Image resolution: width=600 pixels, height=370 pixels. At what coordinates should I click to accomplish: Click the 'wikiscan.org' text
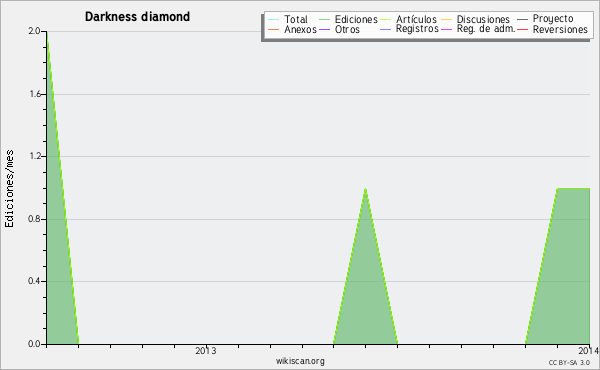(x=300, y=361)
